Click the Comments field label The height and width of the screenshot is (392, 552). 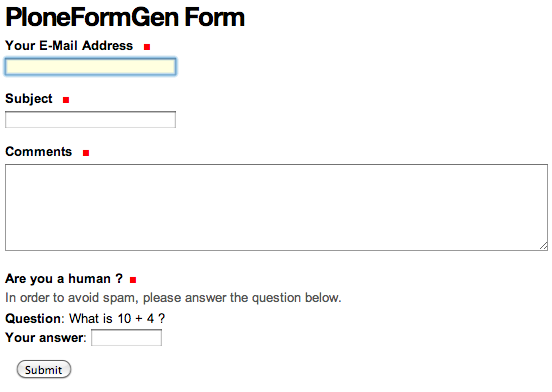point(39,152)
